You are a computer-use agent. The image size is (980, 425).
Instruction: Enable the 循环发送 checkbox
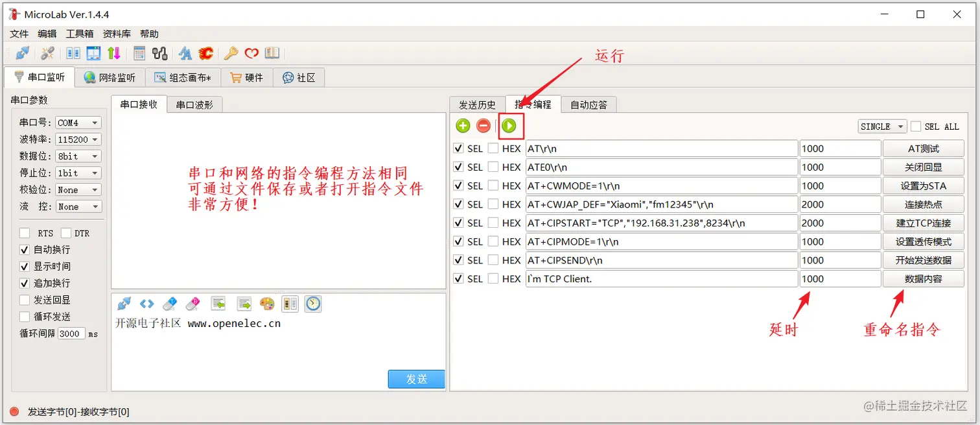(25, 317)
